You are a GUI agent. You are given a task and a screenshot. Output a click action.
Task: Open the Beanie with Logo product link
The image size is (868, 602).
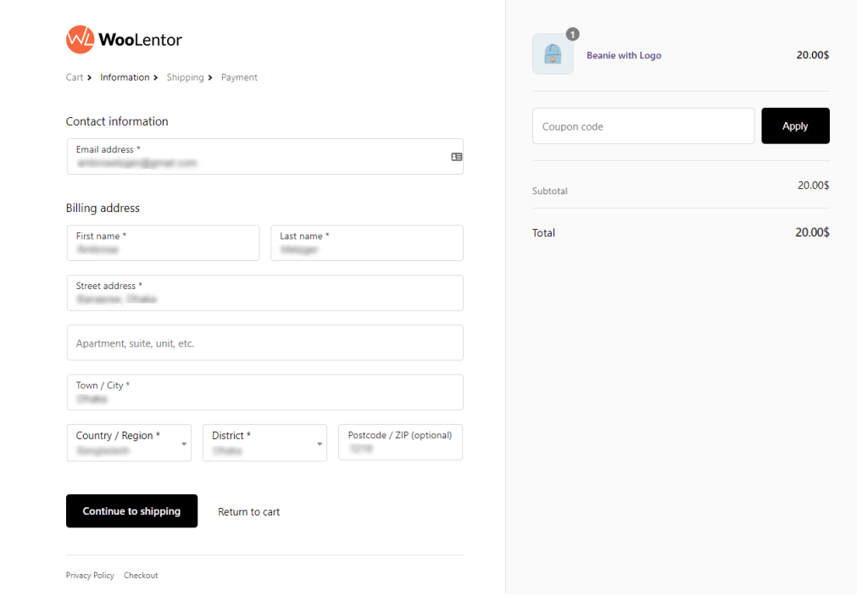[624, 55]
